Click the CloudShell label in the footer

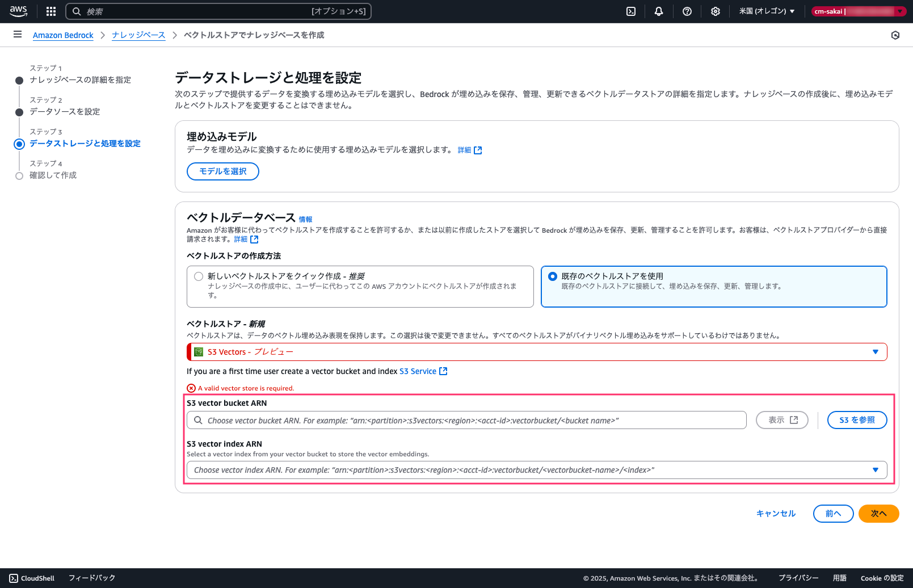coord(37,578)
